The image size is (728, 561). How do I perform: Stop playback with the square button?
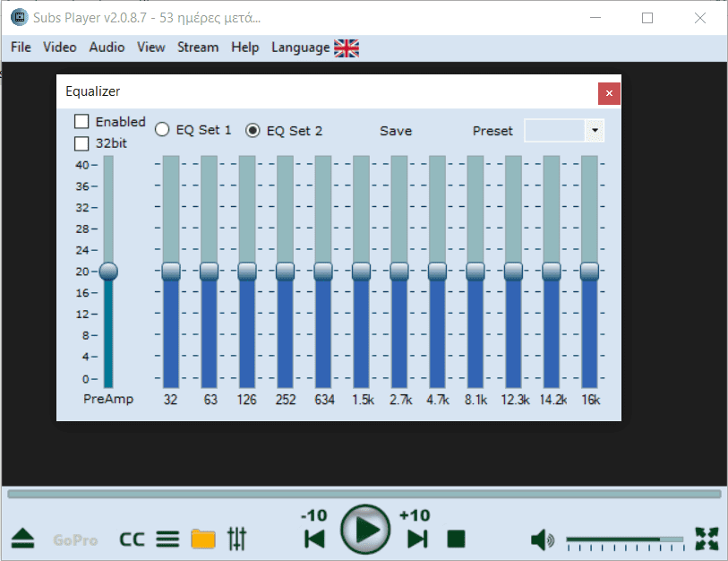[456, 539]
